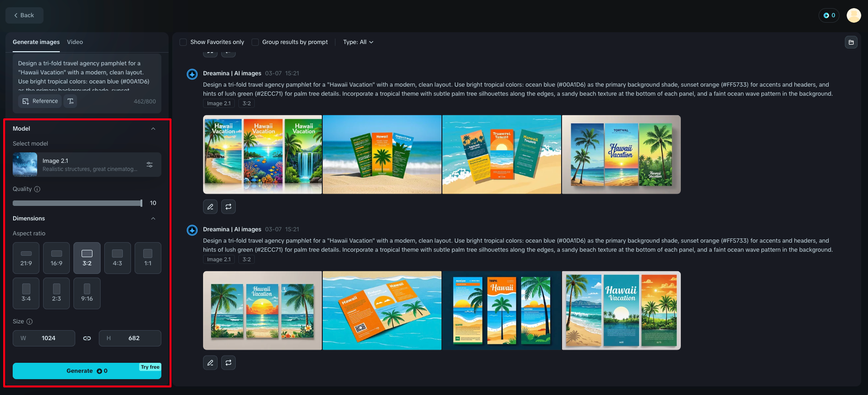Screen dimensions: 868x395
Task: Select the 2:3 aspect ratio
Action: click(57, 293)
